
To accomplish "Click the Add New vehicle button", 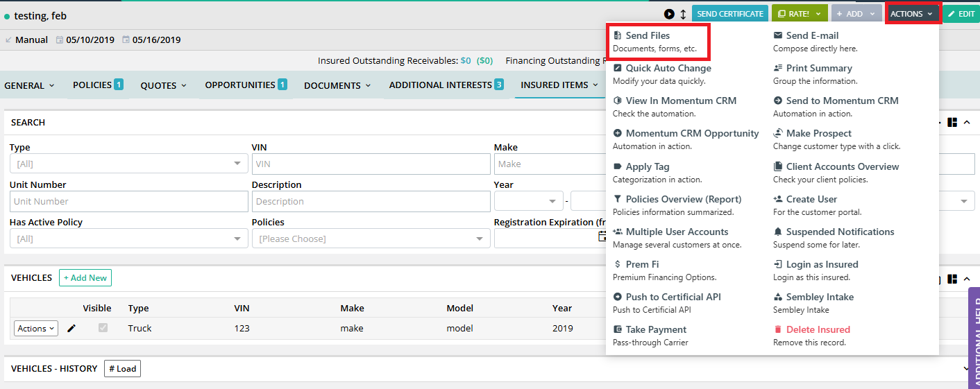I will (x=85, y=277).
